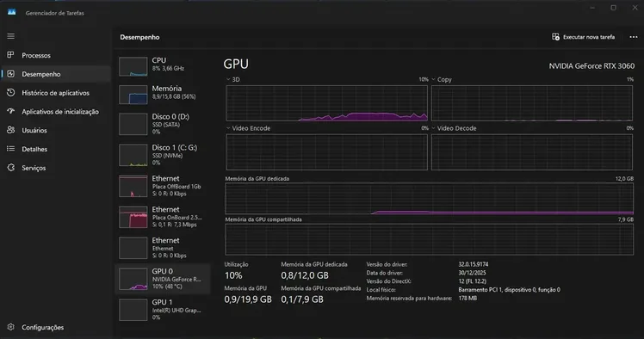Click driver version 32.0.15.9174
This screenshot has width=644, height=339.
pos(474,265)
